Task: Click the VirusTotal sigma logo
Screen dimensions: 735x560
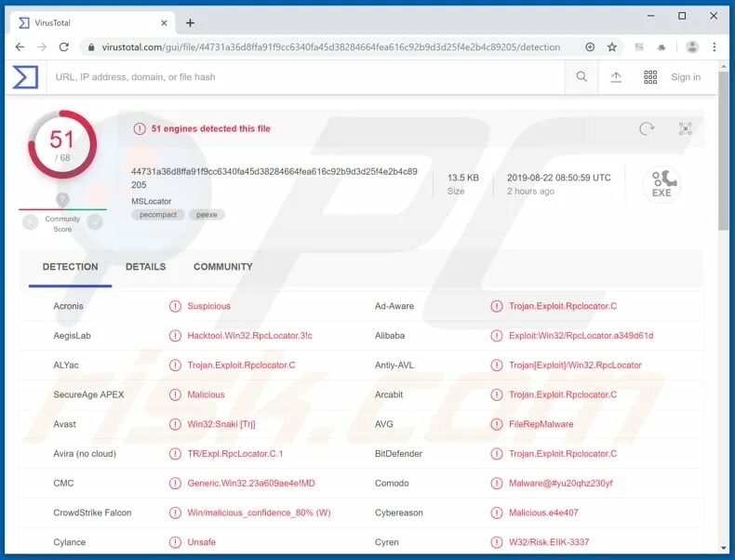Action: click(x=25, y=77)
